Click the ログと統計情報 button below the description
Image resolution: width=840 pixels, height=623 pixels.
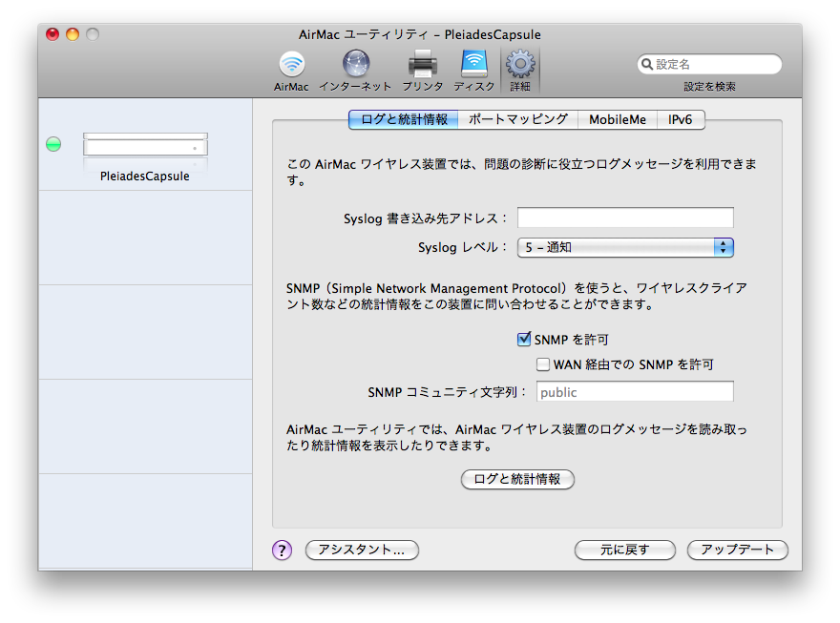pos(517,479)
